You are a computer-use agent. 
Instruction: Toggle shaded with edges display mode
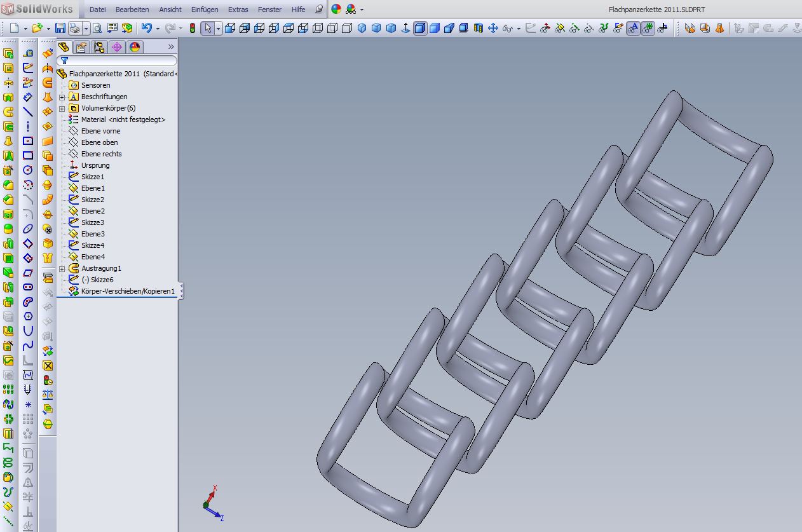(420, 28)
